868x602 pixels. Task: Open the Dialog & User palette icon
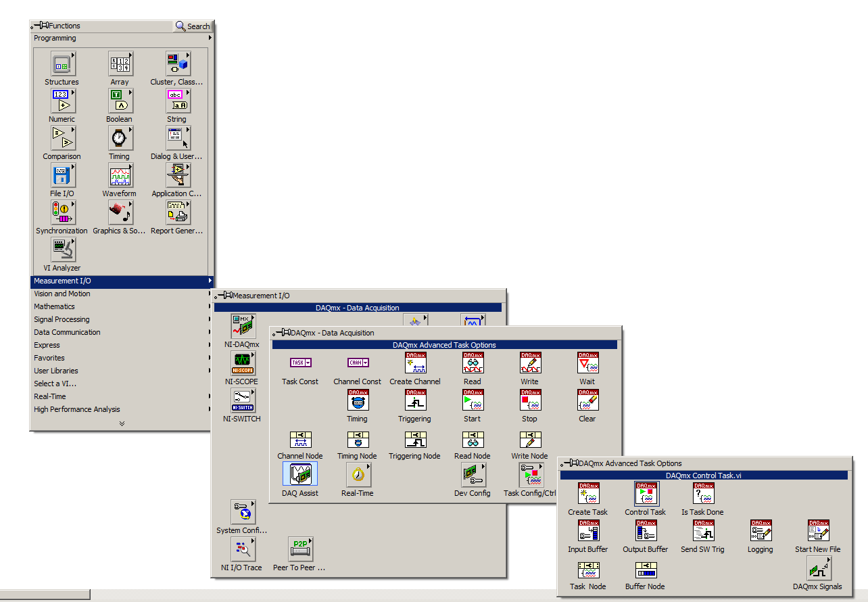178,138
